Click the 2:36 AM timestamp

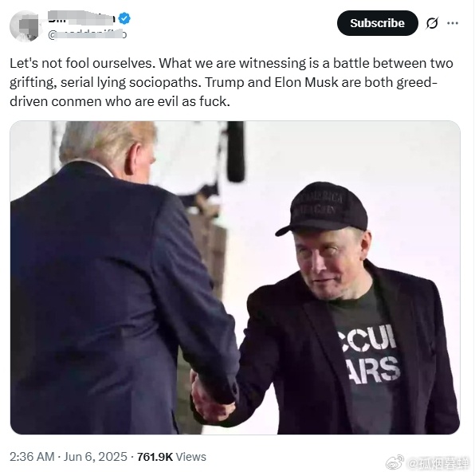[32, 457]
